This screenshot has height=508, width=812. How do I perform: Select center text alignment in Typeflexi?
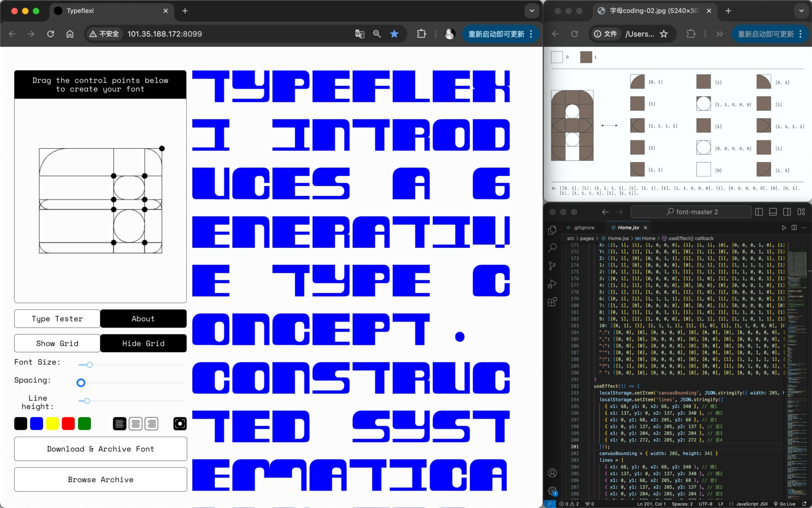click(136, 424)
